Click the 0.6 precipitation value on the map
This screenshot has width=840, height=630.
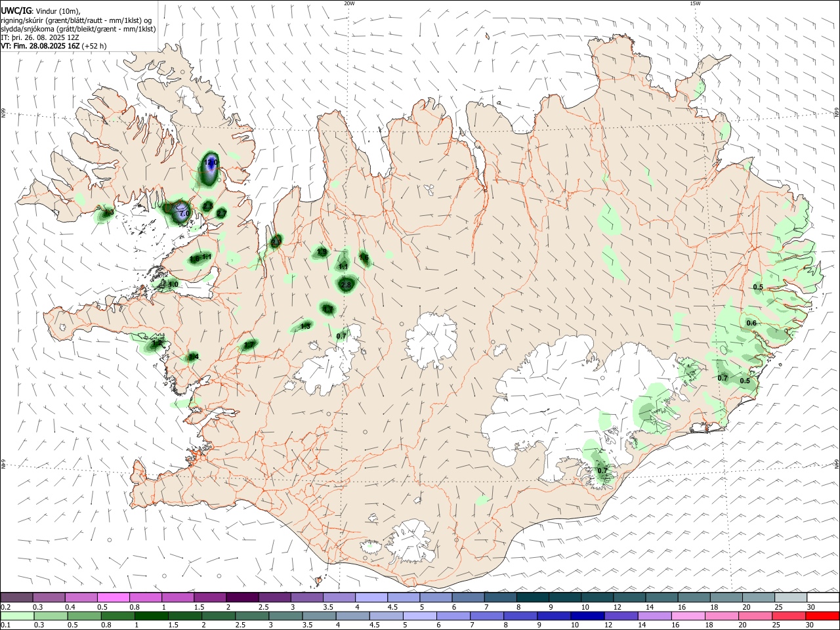[x=751, y=323]
